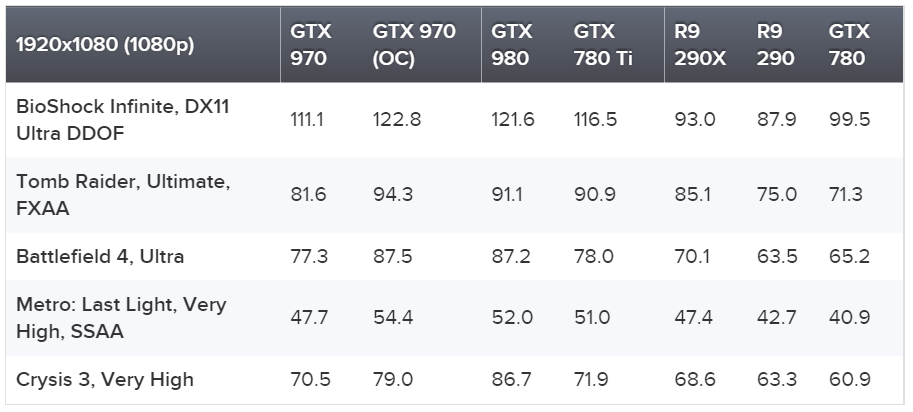Viewport: 913px width, 412px height.
Task: Click the 87.2 Battlefield 4 result
Action: tap(511, 257)
